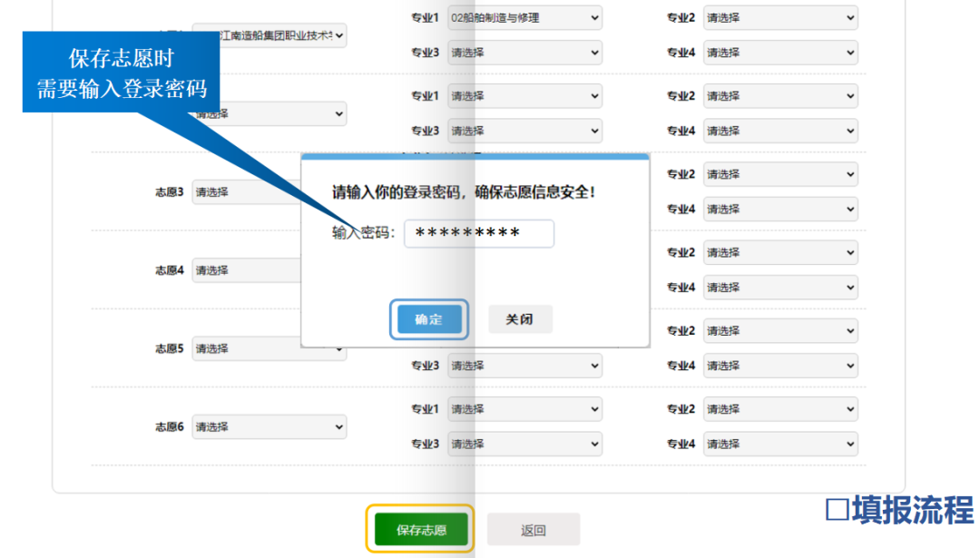Click the 志愿3 row label
Screen dimensions: 980x558
[x=170, y=191]
